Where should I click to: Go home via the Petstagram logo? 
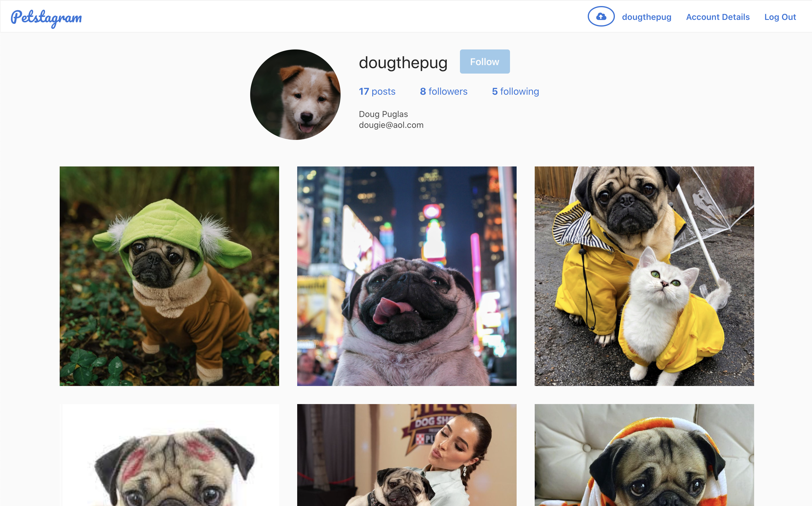[x=46, y=17]
